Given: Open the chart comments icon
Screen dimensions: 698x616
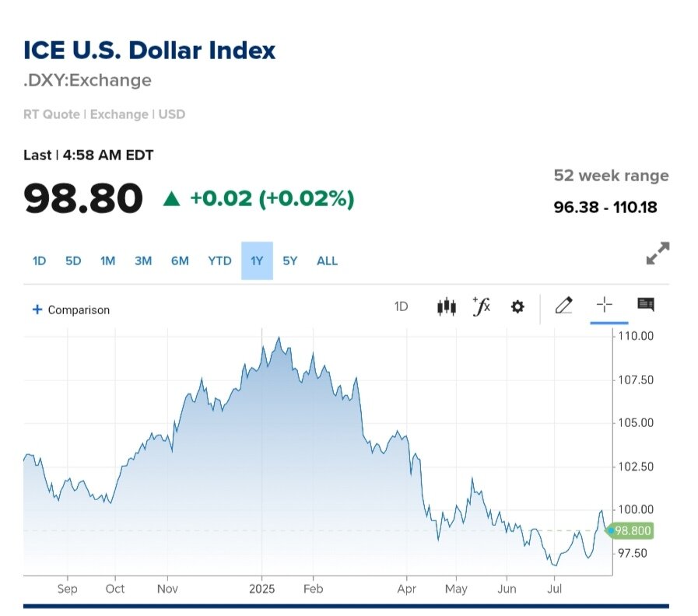Looking at the screenshot, I should tap(645, 305).
